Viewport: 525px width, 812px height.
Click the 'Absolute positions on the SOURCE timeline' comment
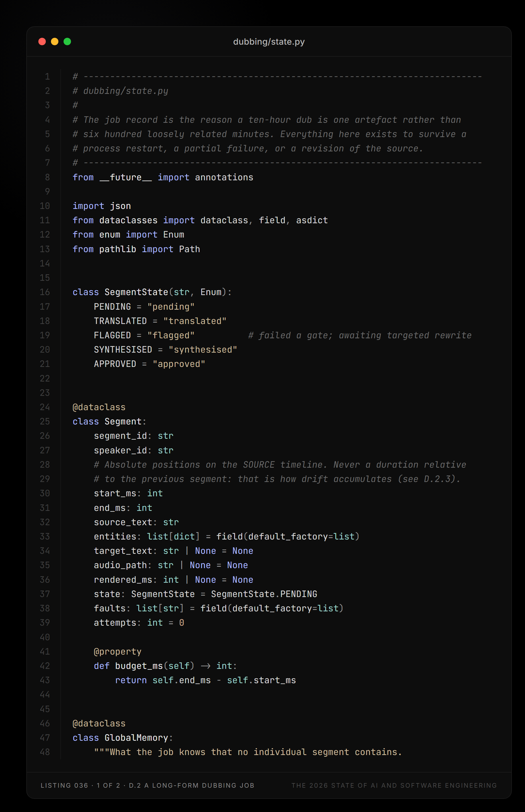280,465
